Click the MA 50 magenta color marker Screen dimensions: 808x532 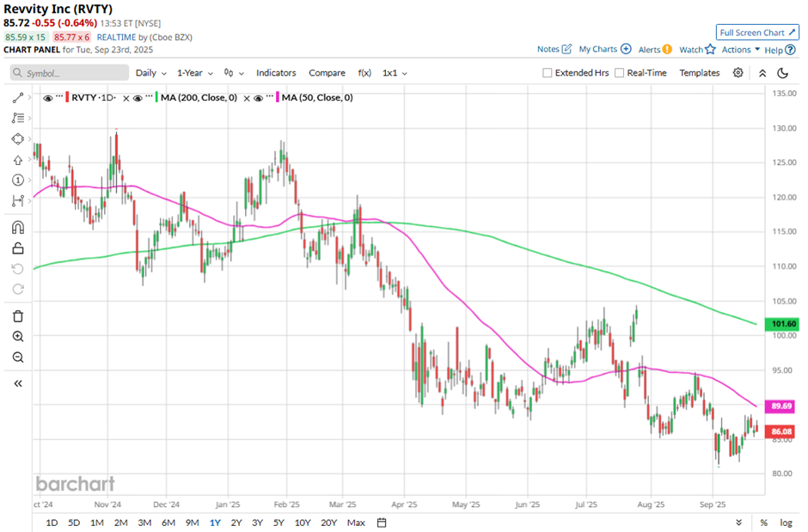point(278,98)
